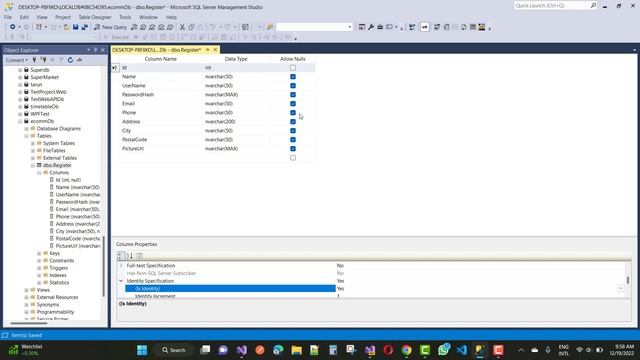Viewport: 640px width, 360px height.
Task: Click the Alphabetical sort icon in Column Properties
Action: (x=130, y=256)
